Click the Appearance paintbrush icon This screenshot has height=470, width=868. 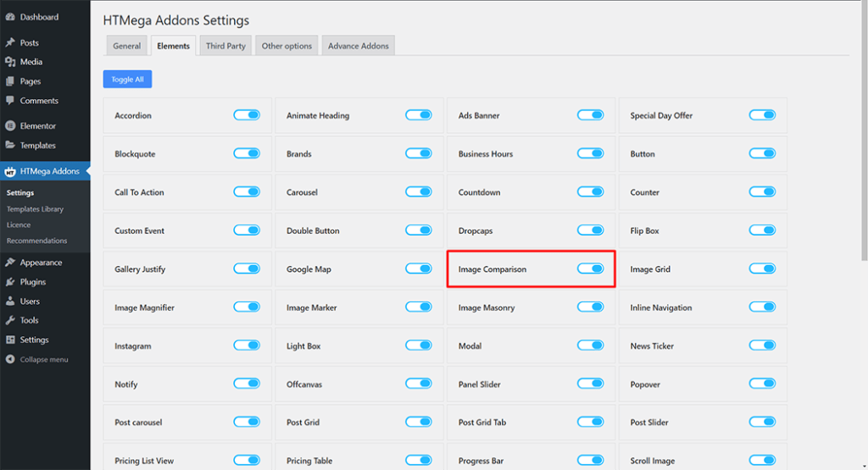pyautogui.click(x=10, y=263)
